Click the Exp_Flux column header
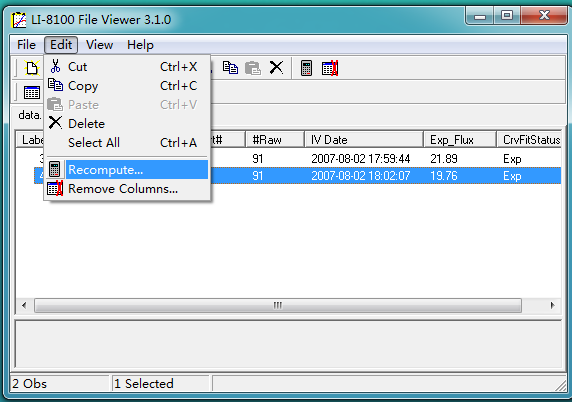This screenshot has height=402, width=572. [x=460, y=140]
